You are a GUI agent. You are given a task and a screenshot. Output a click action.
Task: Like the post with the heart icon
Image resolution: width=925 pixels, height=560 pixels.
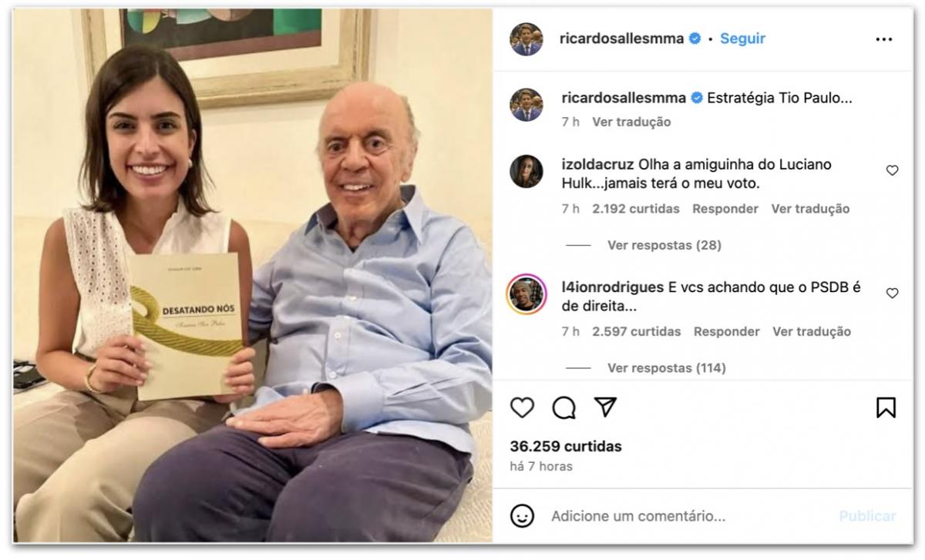522,407
